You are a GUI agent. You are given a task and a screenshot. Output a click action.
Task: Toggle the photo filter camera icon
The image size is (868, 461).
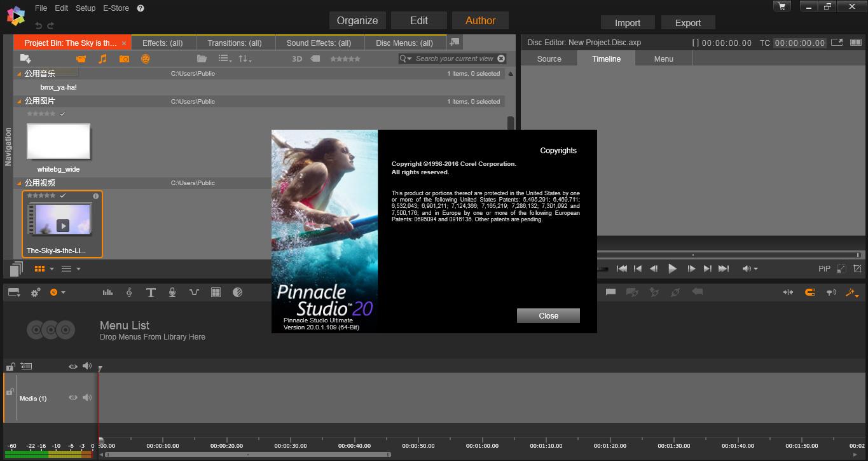click(x=124, y=58)
